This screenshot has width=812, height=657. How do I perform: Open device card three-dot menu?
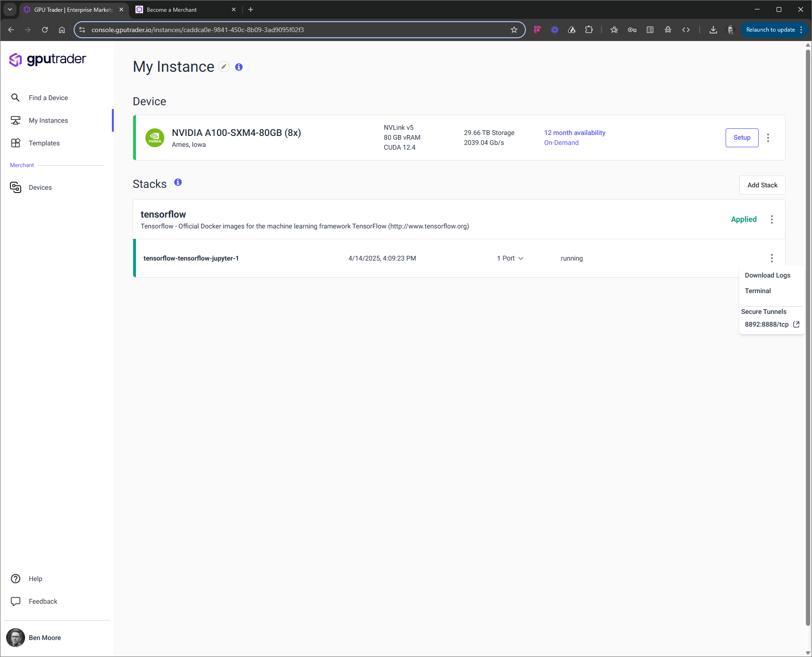(768, 138)
